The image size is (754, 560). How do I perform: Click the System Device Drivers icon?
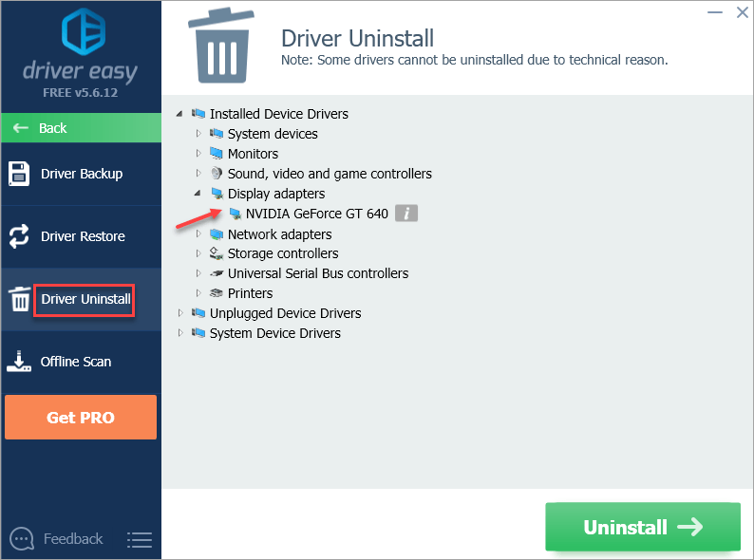tap(198, 332)
